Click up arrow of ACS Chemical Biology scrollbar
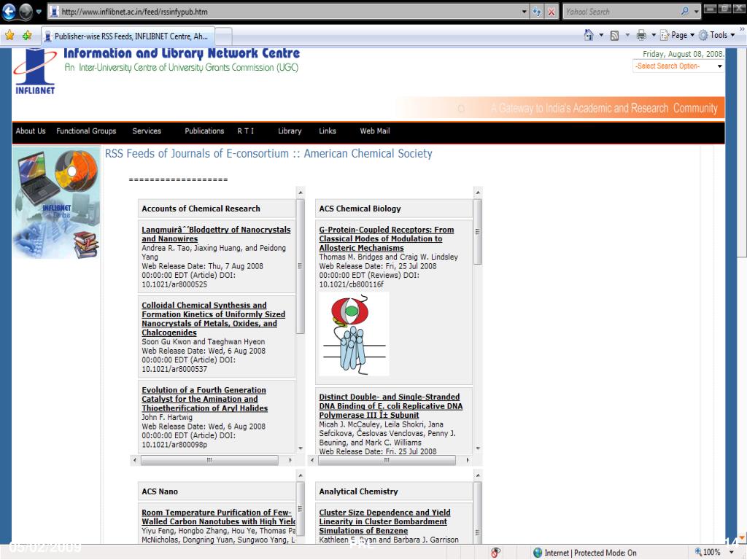747x560 pixels. pyautogui.click(x=478, y=192)
